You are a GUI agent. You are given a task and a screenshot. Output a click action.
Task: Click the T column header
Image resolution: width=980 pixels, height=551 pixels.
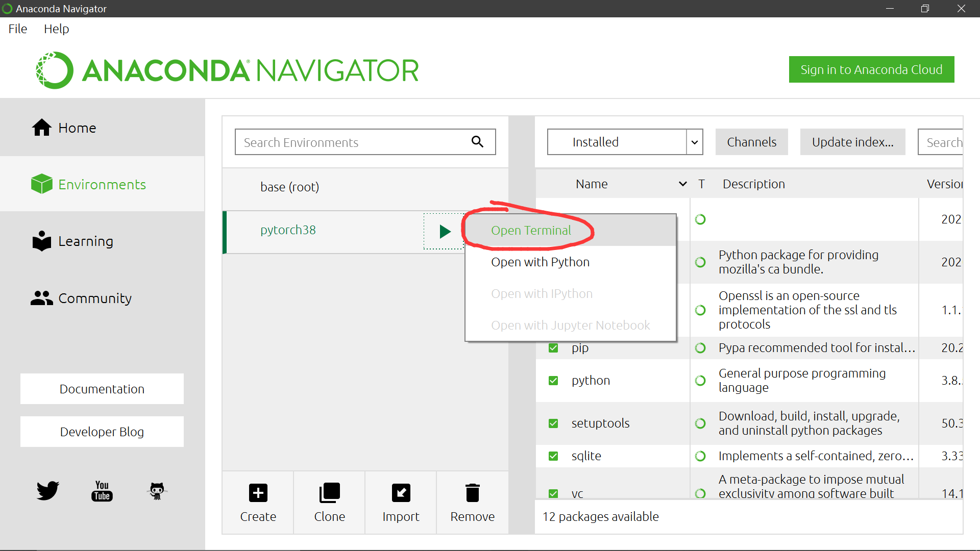tap(701, 184)
